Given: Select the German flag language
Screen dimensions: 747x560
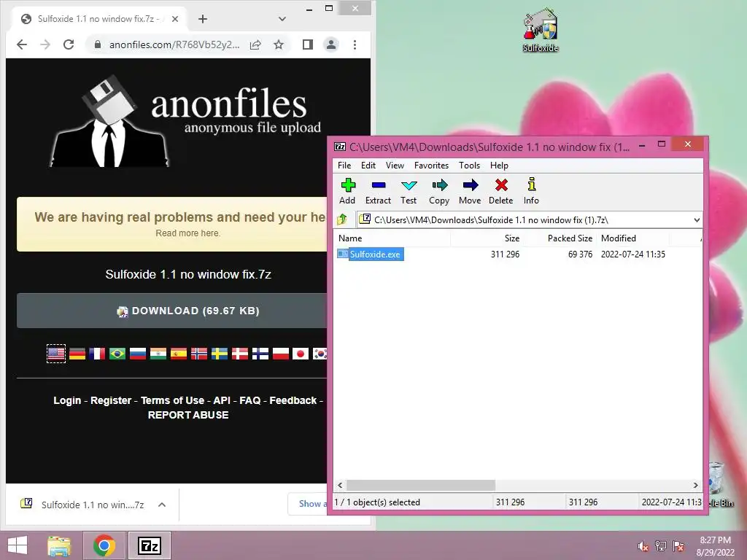Looking at the screenshot, I should tap(77, 354).
